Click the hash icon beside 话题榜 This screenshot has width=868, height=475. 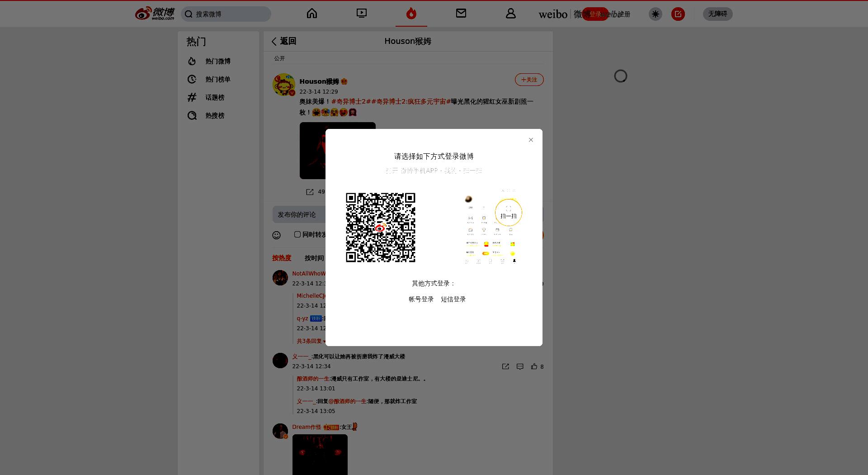point(192,97)
